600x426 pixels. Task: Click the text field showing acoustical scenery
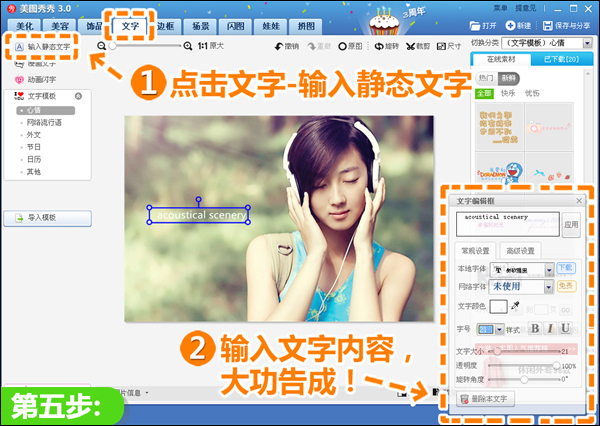point(508,224)
